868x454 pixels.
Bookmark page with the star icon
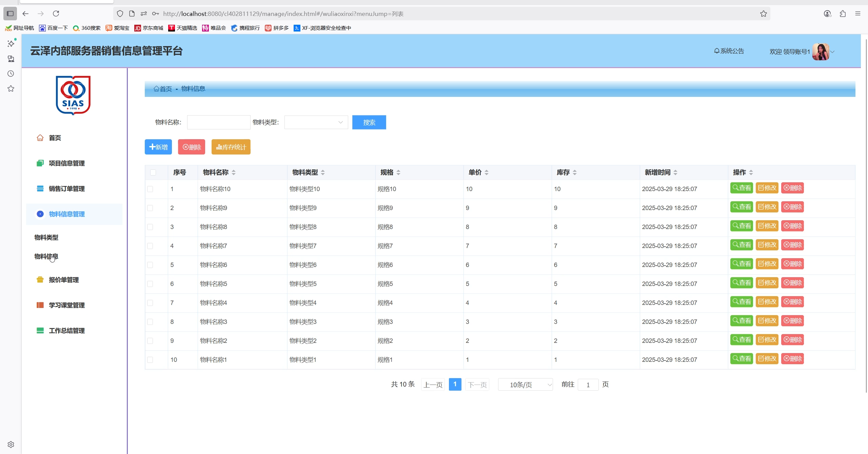(x=763, y=14)
